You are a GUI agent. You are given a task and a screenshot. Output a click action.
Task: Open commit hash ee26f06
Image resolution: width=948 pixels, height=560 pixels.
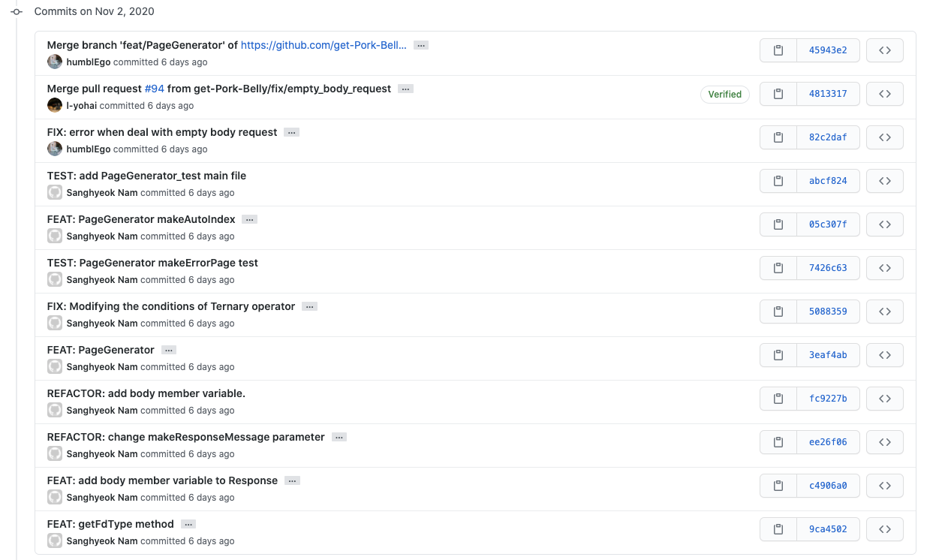click(x=828, y=442)
